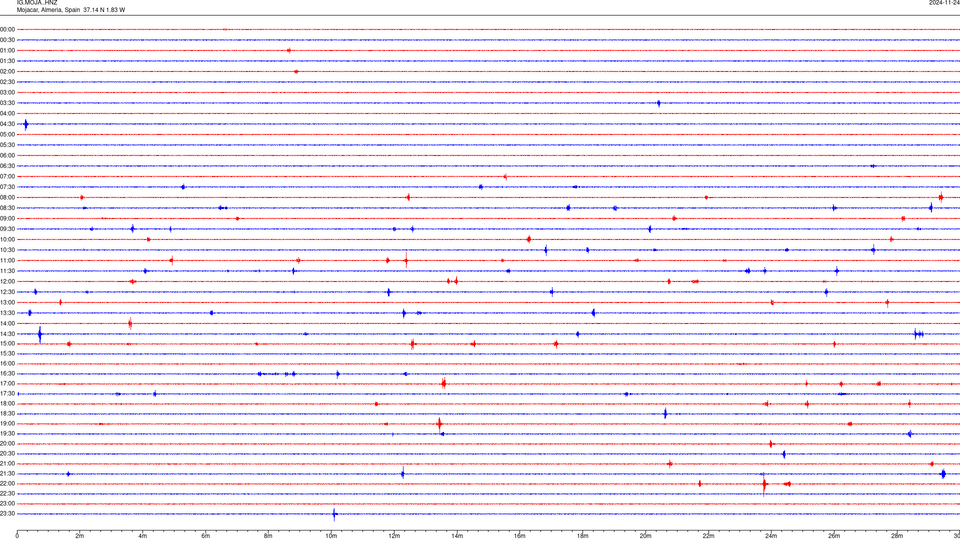The width and height of the screenshot is (960, 540).
Task: Select the '14:30' trace time label
Action: coord(7,334)
